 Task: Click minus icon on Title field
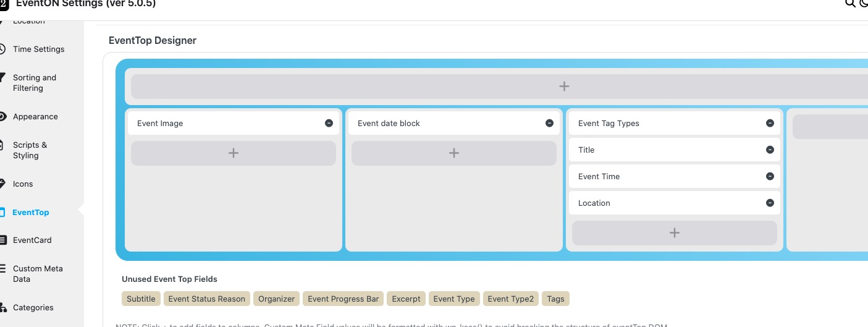click(770, 150)
